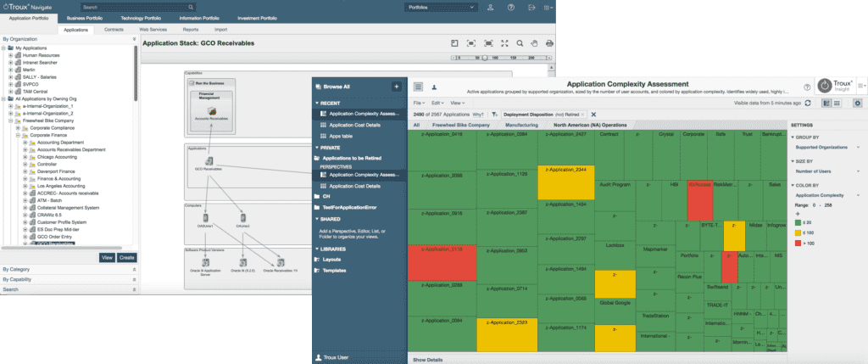Collapse the RECENT section in Browse panel
Viewport: 868px width, 364px height.
(317, 103)
